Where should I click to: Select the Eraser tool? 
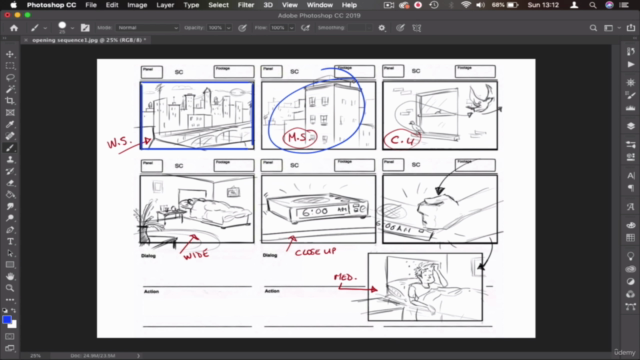pos(10,183)
